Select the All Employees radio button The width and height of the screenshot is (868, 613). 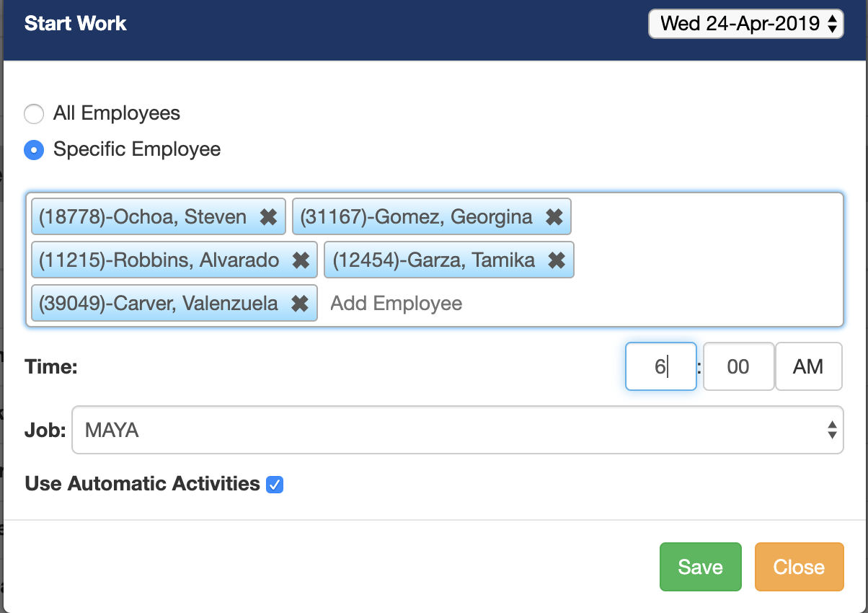(33, 113)
